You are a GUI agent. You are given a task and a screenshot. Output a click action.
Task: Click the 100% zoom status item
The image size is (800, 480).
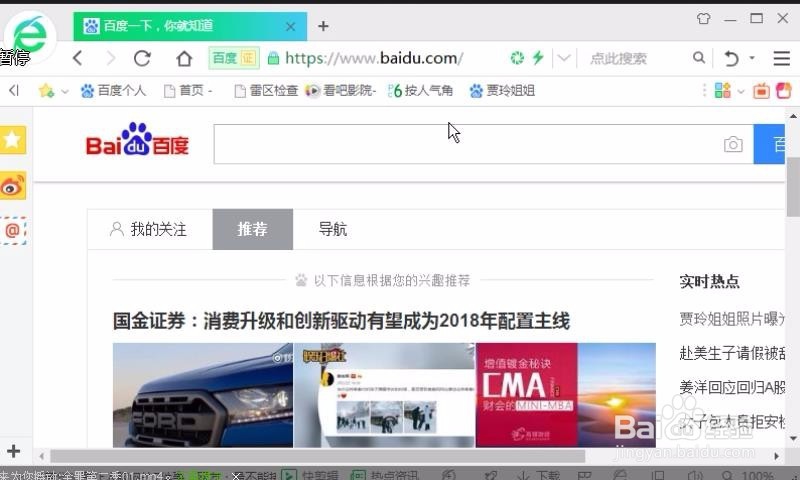pos(747,475)
